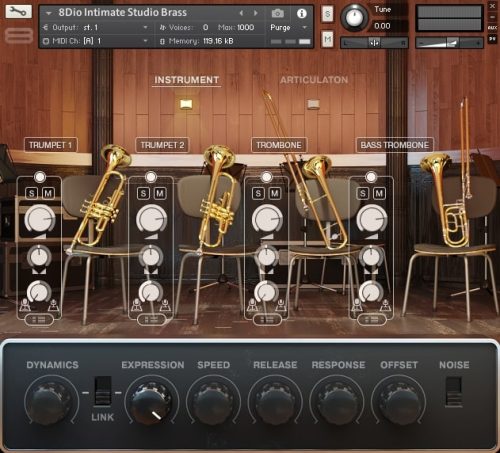Open Trumpet 2 channel settings button at bottom

click(151, 320)
